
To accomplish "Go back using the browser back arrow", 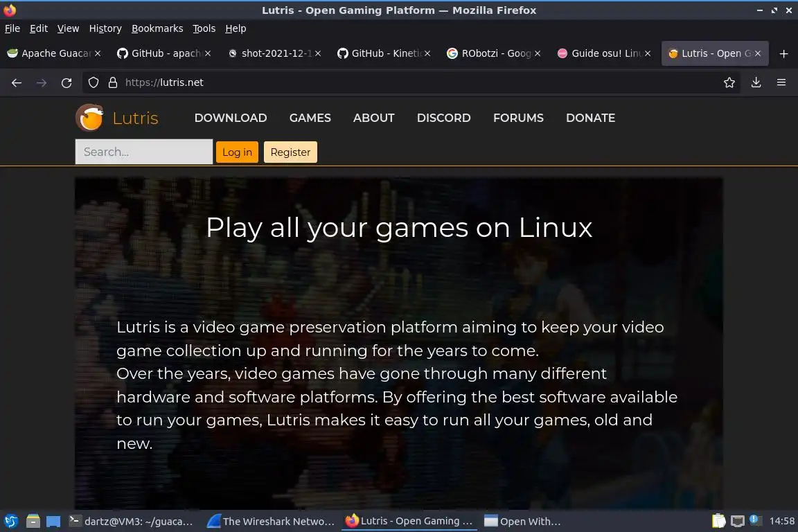I will click(17, 83).
